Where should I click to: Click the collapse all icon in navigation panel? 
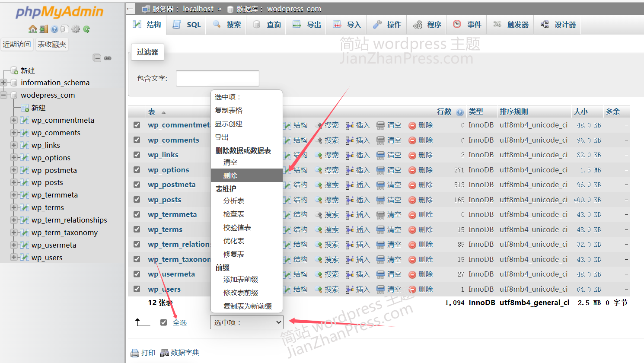coord(97,58)
